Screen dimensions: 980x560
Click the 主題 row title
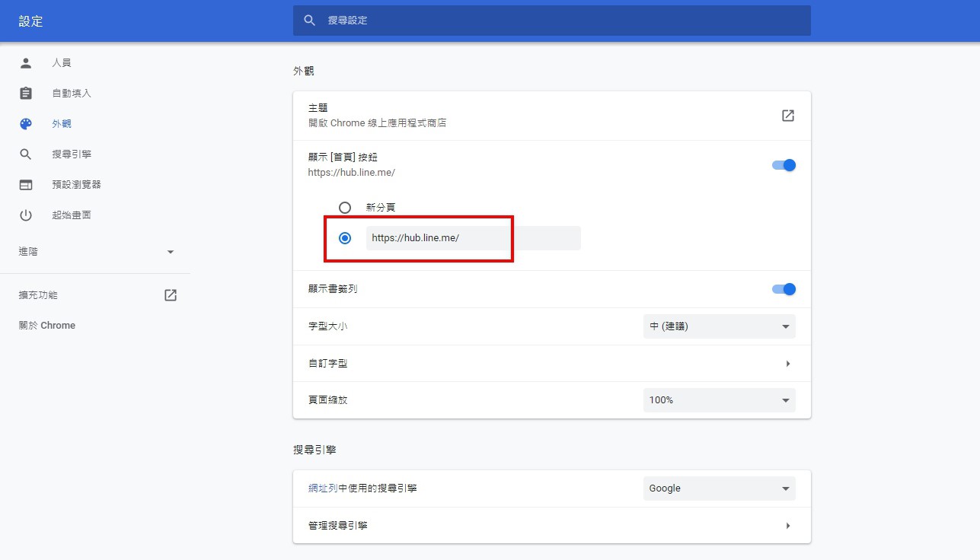(318, 108)
